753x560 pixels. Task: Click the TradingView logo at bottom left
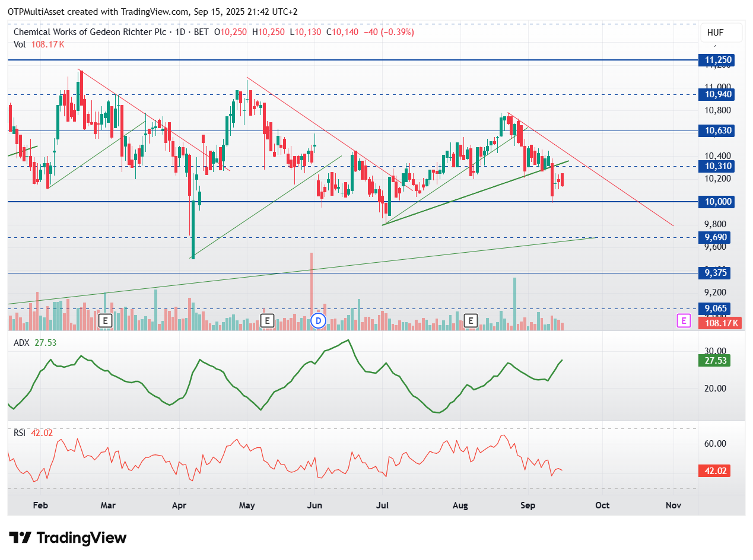(68, 538)
